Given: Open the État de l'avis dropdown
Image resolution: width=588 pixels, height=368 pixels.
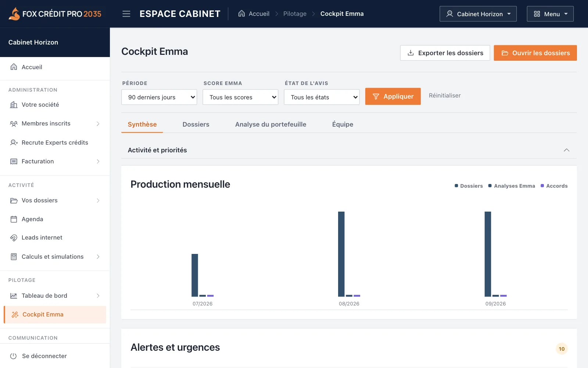Looking at the screenshot, I should coord(322,97).
